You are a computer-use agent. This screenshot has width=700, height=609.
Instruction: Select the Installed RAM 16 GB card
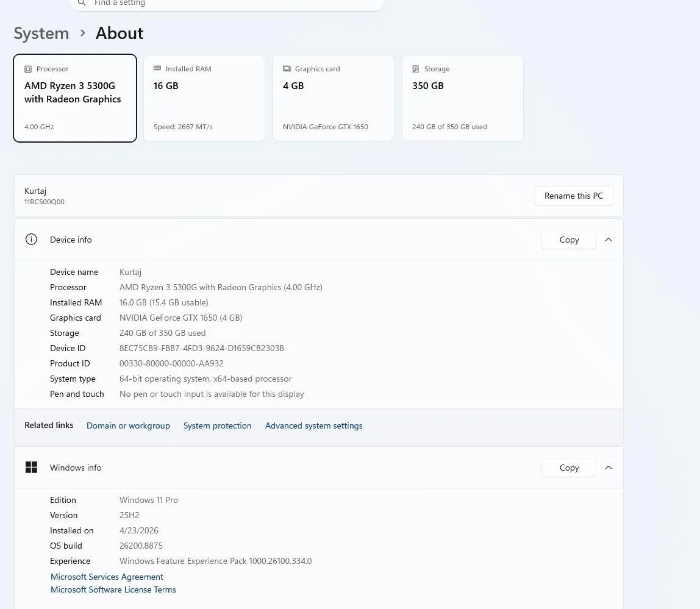(204, 98)
